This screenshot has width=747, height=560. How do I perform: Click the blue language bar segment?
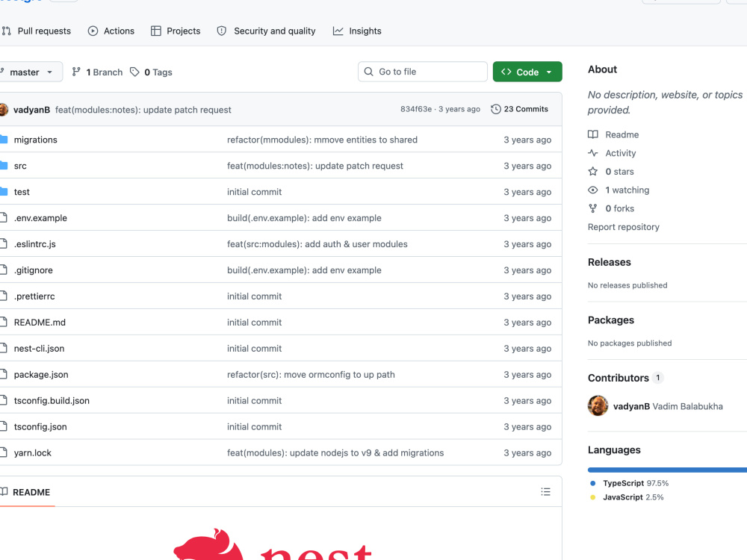click(x=667, y=470)
